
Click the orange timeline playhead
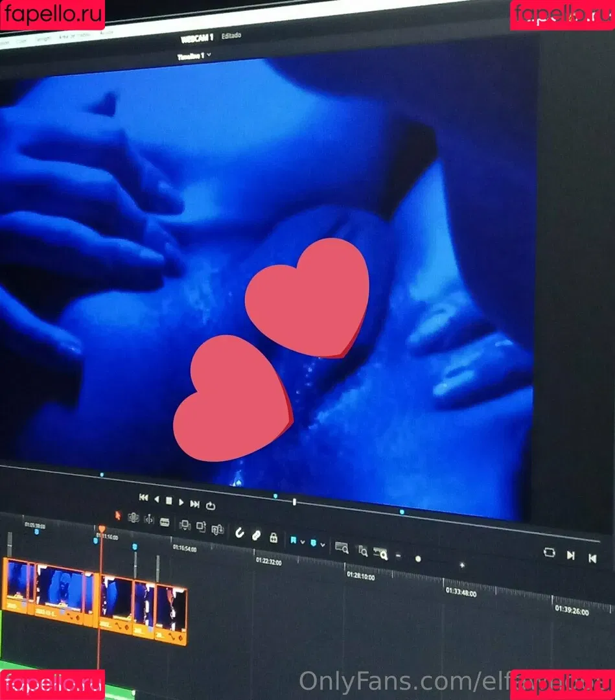(102, 530)
